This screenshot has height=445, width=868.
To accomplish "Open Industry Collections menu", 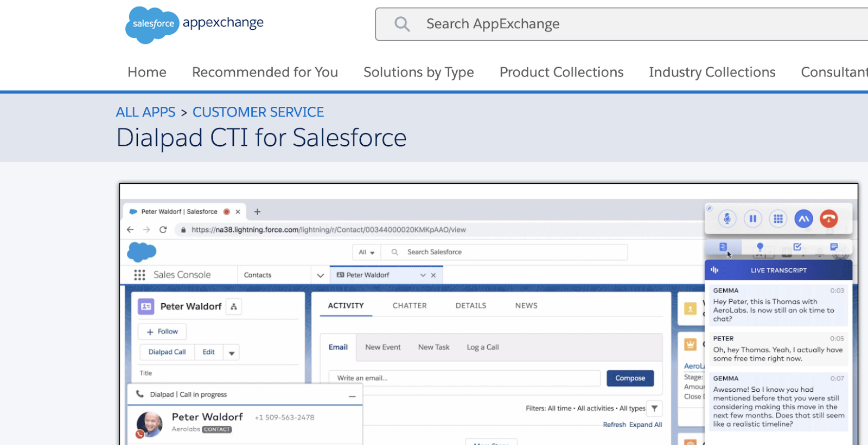I will click(712, 72).
